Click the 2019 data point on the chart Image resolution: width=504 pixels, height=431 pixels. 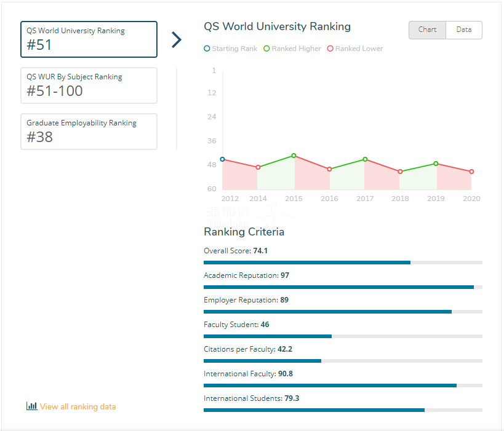(x=436, y=164)
